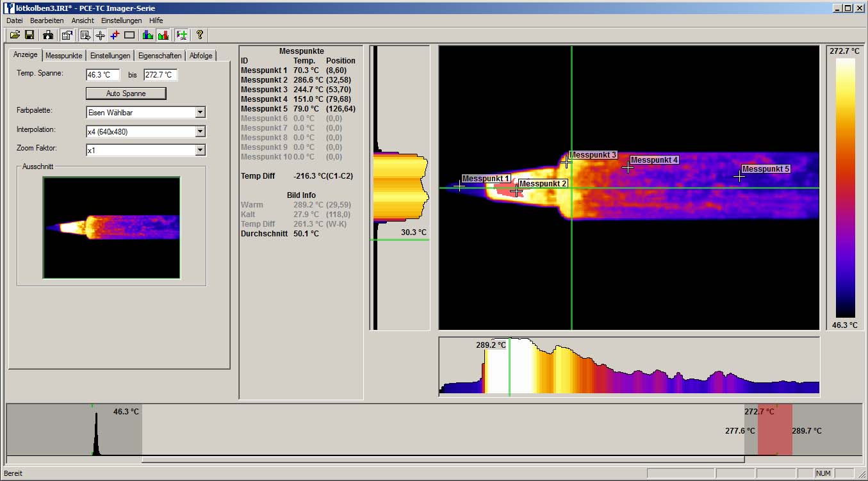Viewport: 868px width, 481px height.
Task: Open the Einstellungen menu
Action: click(x=121, y=20)
